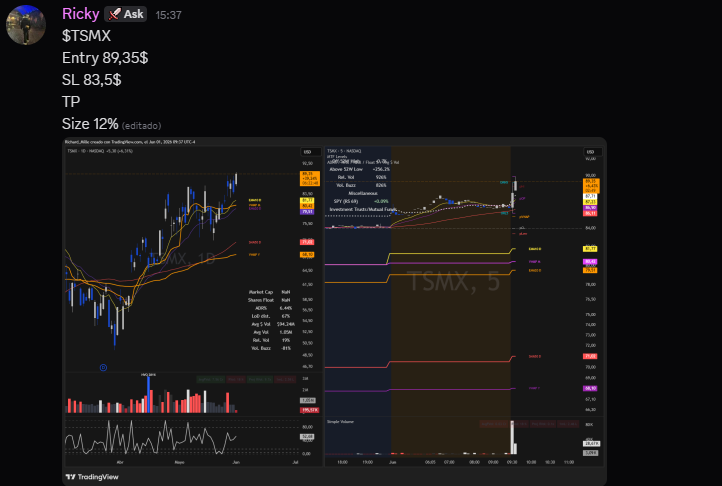This screenshot has width=722, height=486.
Task: Select the Entry 89,35$ line
Action: [105, 58]
